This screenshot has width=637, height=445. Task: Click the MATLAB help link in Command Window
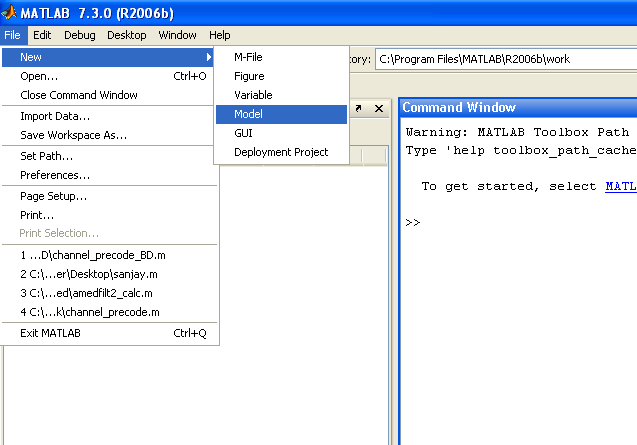coord(621,186)
